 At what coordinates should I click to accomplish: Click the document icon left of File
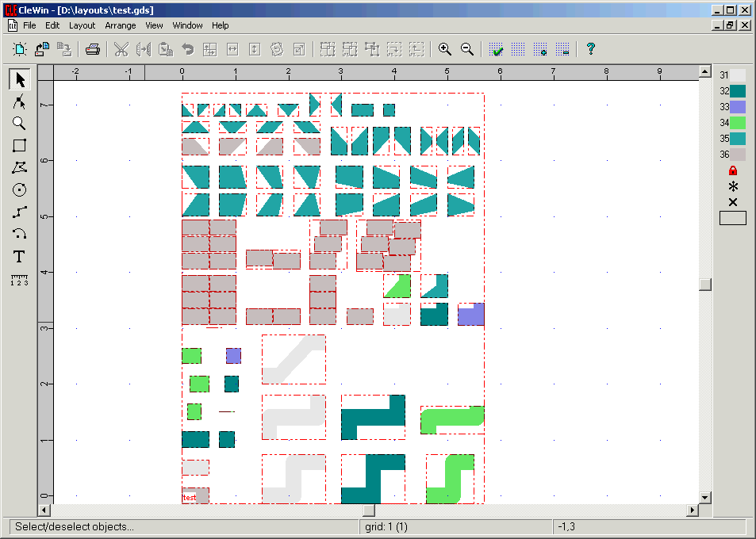pos(13,25)
